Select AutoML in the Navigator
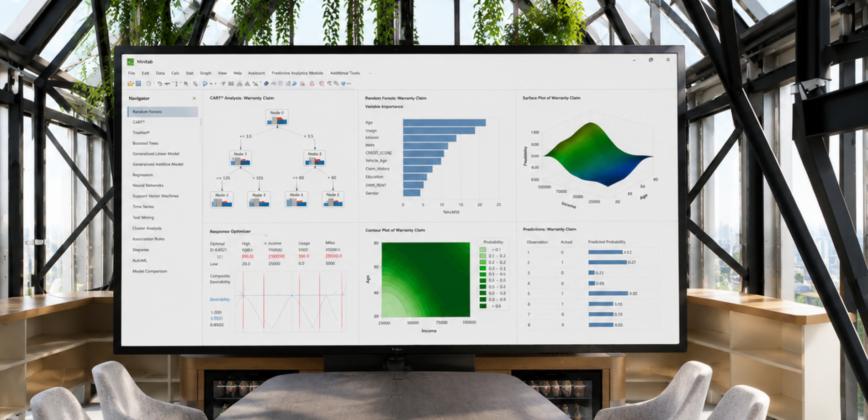This screenshot has height=420, width=868. coord(140,260)
